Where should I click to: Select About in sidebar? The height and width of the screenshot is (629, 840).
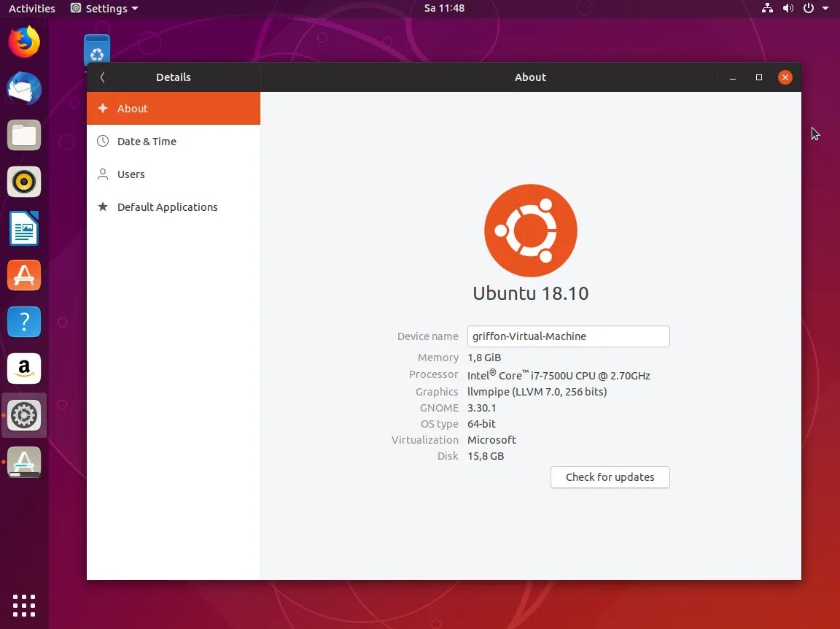point(174,108)
